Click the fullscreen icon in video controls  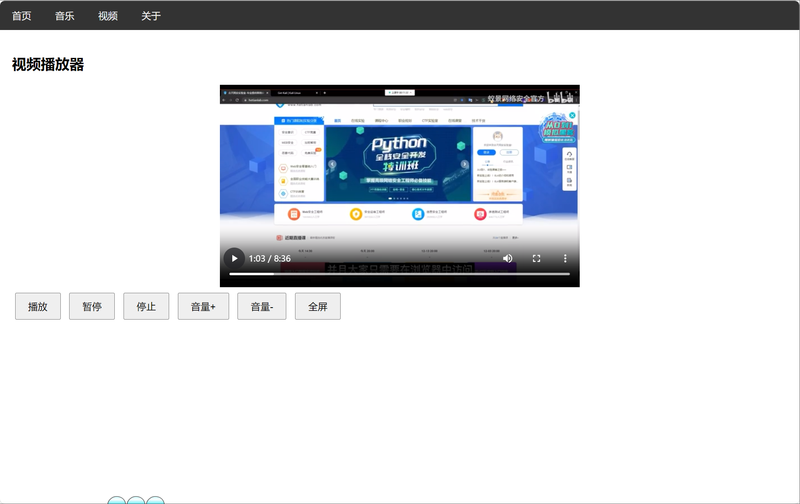[536, 259]
